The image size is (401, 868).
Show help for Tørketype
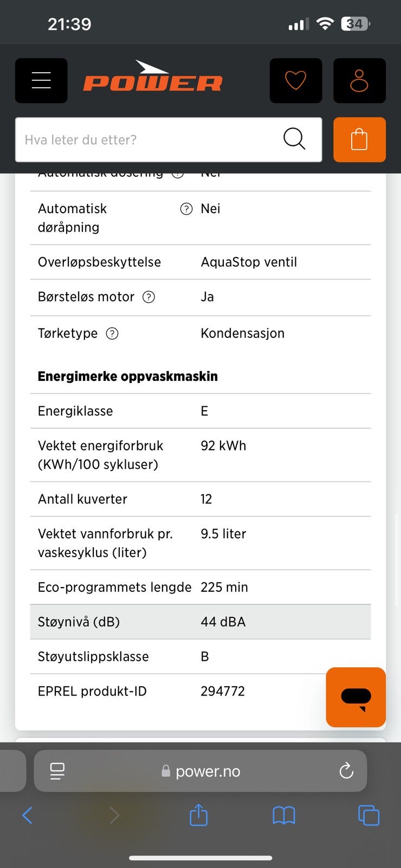(x=112, y=333)
